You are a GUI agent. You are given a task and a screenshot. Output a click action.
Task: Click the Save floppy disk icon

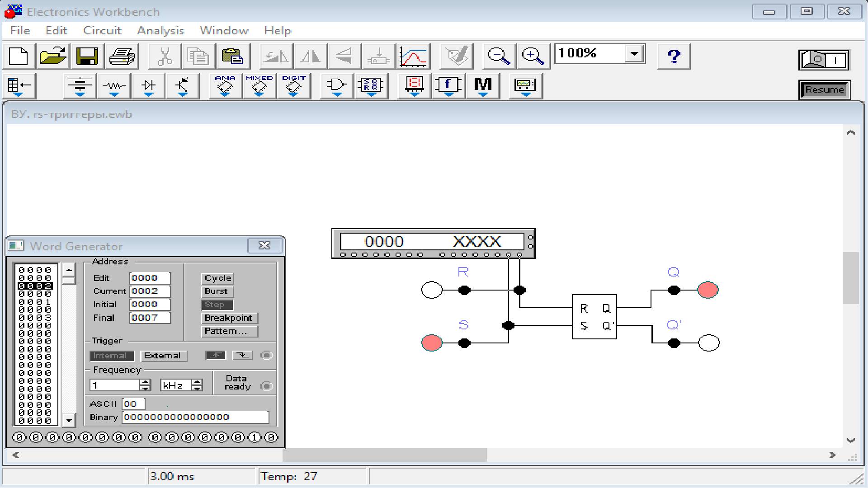pos(87,56)
